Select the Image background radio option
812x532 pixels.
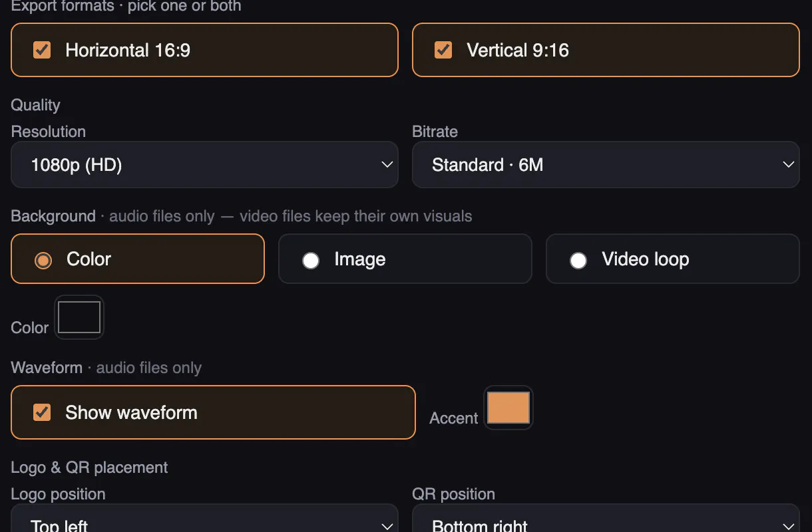(x=311, y=260)
